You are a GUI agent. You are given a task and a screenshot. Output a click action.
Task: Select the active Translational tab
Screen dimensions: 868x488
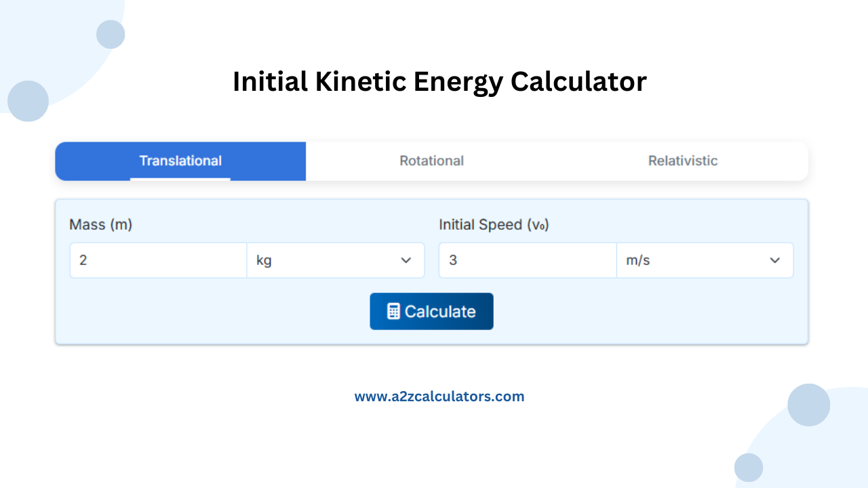180,161
